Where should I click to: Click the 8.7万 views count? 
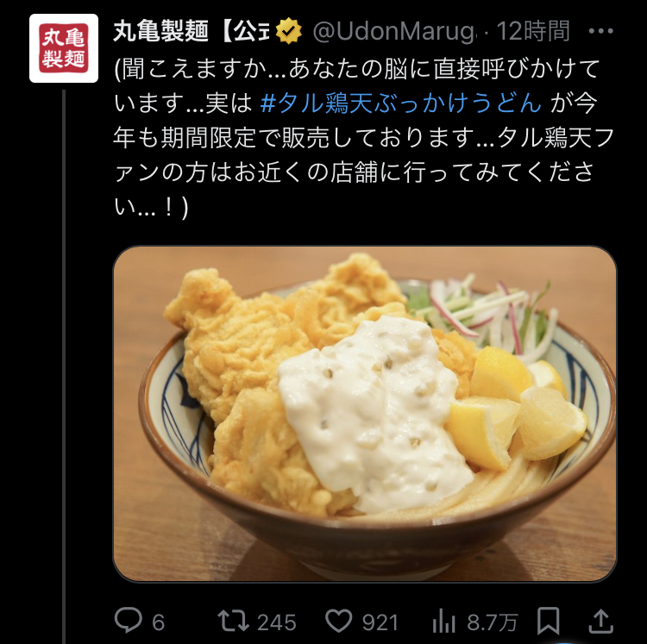(x=492, y=622)
